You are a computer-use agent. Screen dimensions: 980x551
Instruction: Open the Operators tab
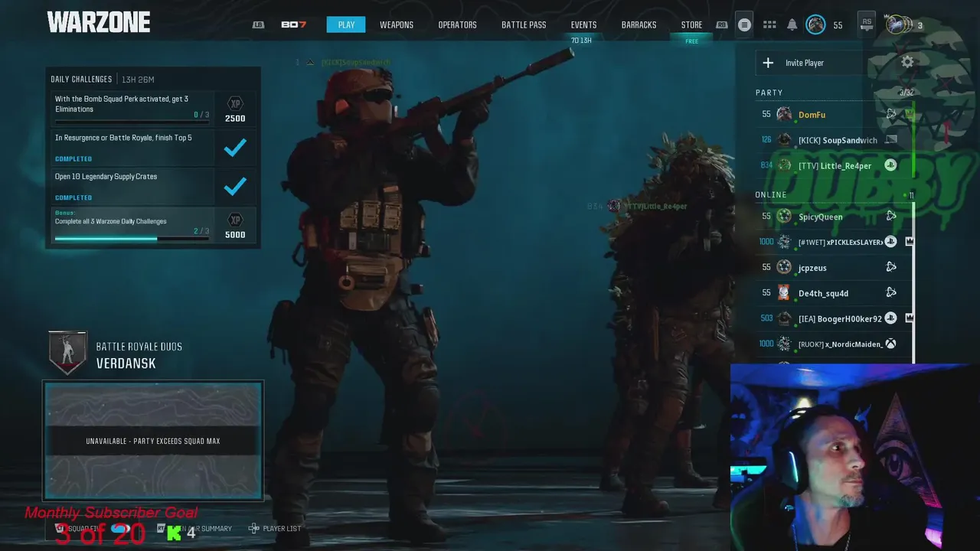[x=457, y=25]
